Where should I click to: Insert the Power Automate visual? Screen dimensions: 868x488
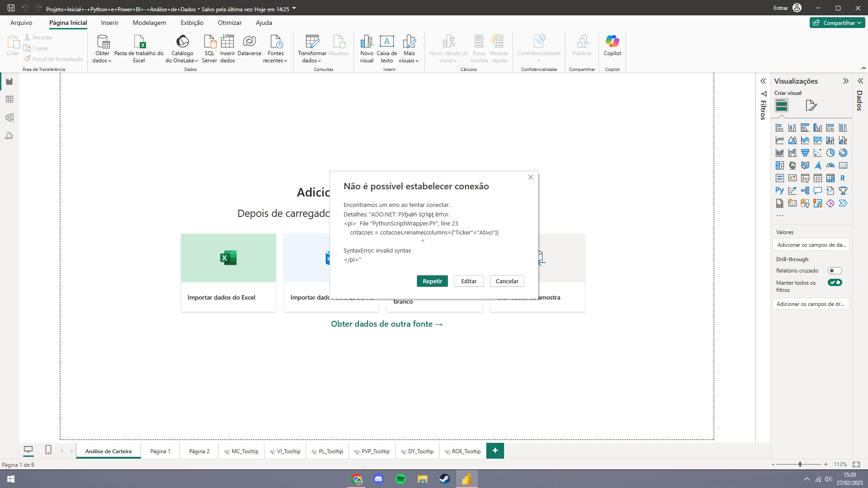[x=843, y=203]
